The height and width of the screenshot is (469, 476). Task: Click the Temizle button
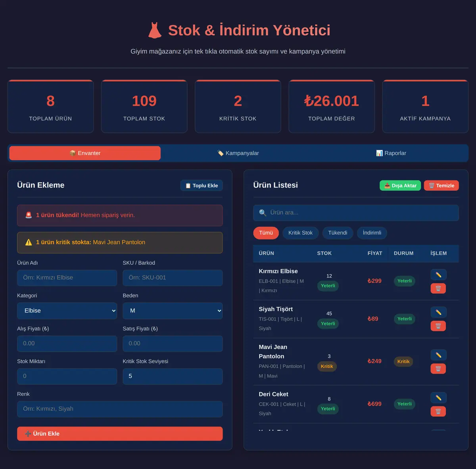click(441, 186)
